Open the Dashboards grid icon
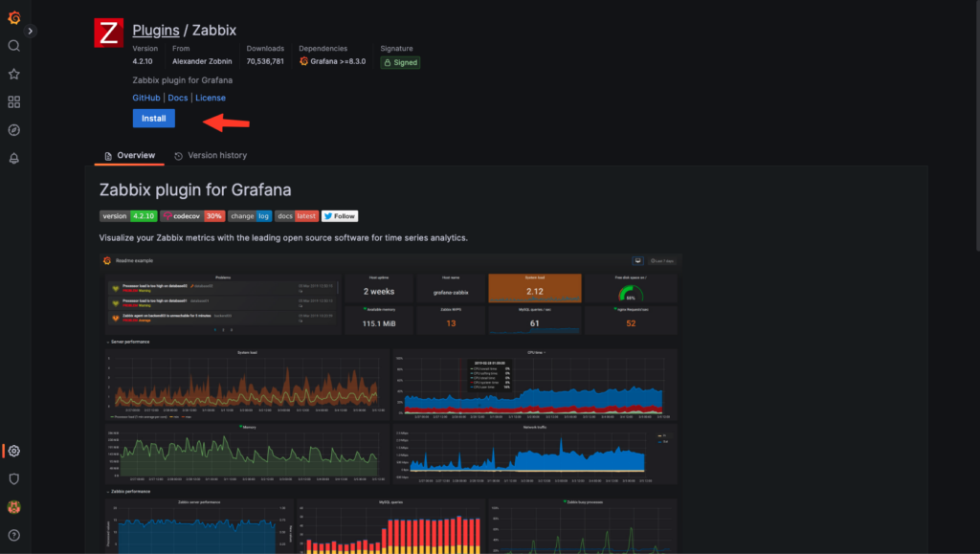 click(x=13, y=101)
